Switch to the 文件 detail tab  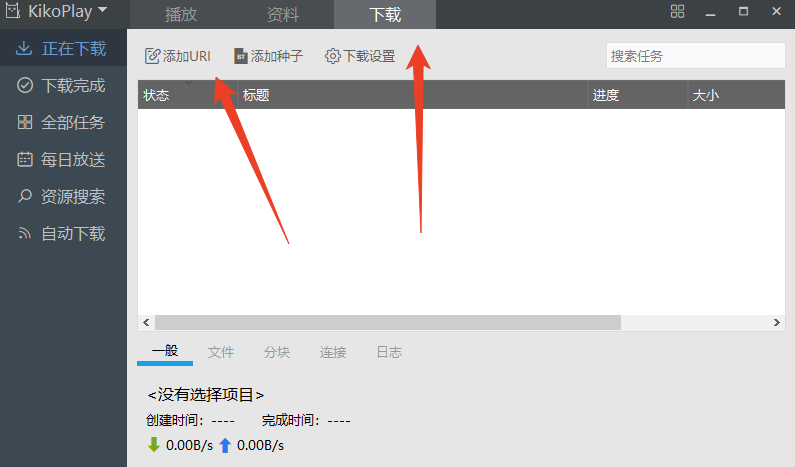221,352
